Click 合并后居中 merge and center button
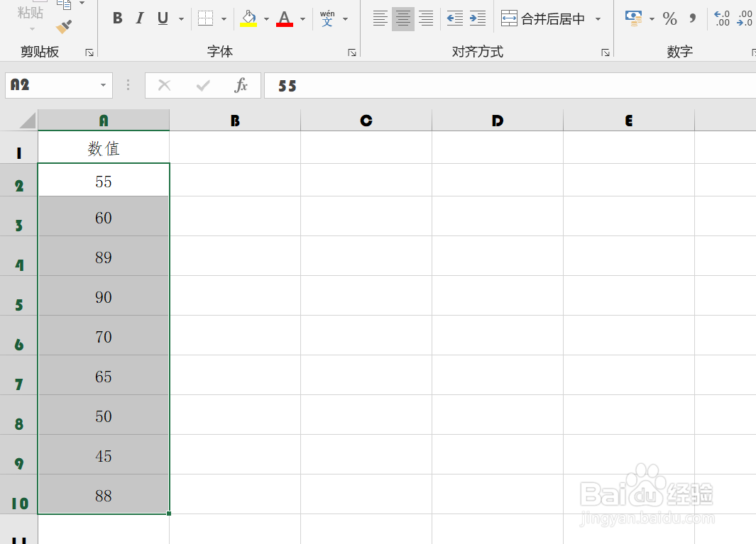The height and width of the screenshot is (544, 756). pos(543,18)
